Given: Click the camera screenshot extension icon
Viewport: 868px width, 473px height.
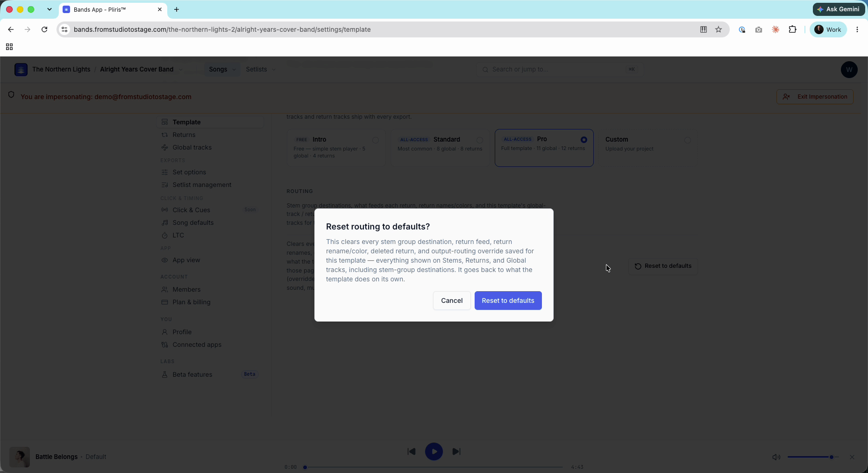Looking at the screenshot, I should click(759, 29).
